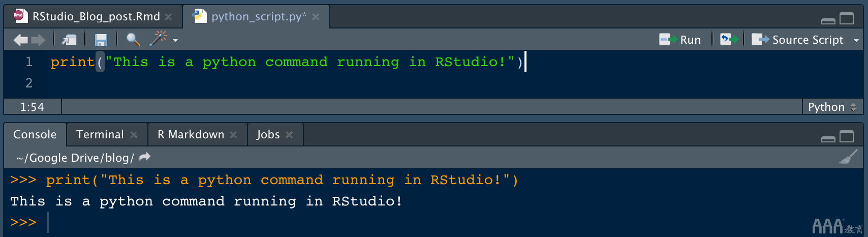Select the Jobs tab
Screen dimensions: 868x237
268,135
